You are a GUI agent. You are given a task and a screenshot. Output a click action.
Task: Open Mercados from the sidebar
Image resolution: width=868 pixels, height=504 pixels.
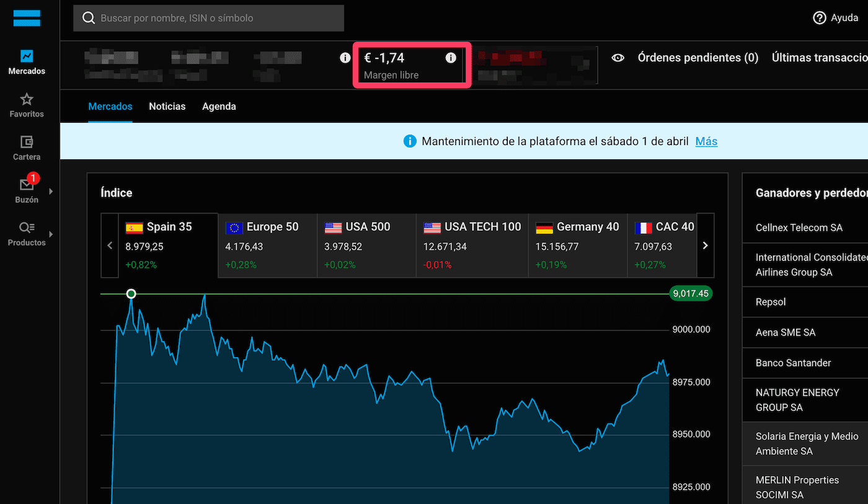pos(27,63)
